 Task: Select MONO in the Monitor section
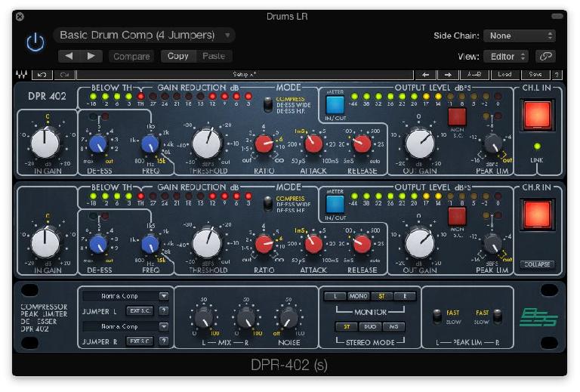coord(358,296)
